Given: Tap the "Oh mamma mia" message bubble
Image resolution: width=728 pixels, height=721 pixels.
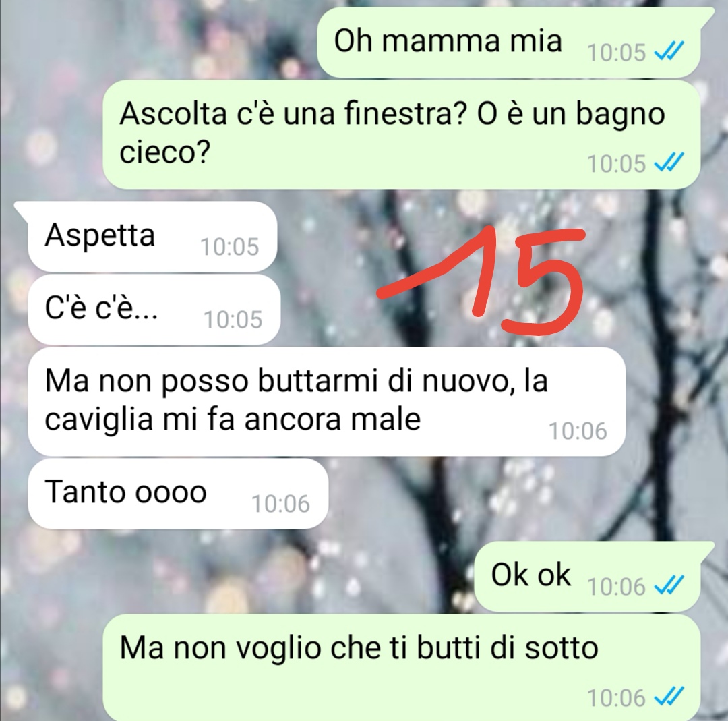Looking at the screenshot, I should (509, 42).
